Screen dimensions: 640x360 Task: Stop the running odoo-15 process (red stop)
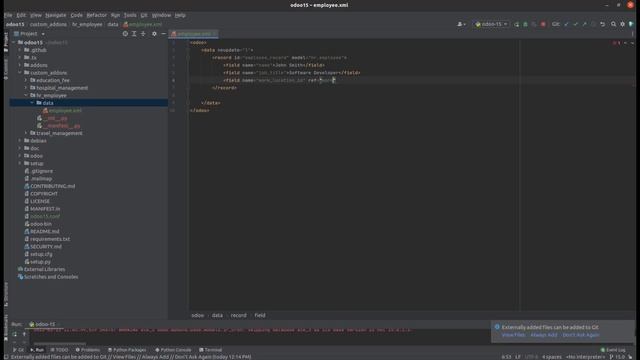point(543,24)
